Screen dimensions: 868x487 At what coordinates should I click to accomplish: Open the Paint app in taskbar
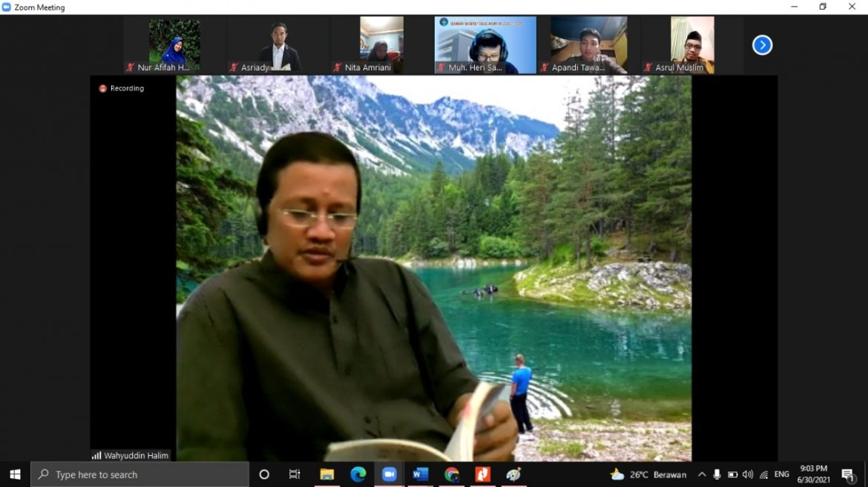click(x=513, y=474)
